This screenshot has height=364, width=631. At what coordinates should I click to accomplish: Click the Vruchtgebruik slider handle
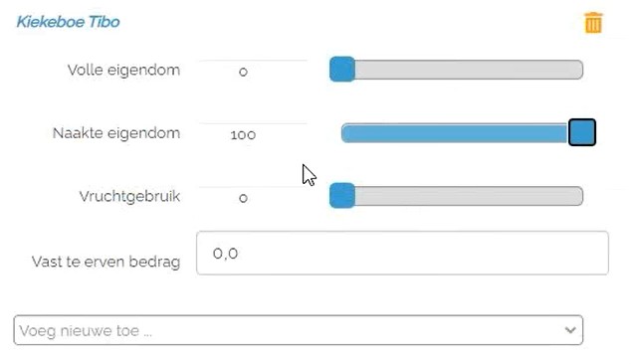pos(342,196)
